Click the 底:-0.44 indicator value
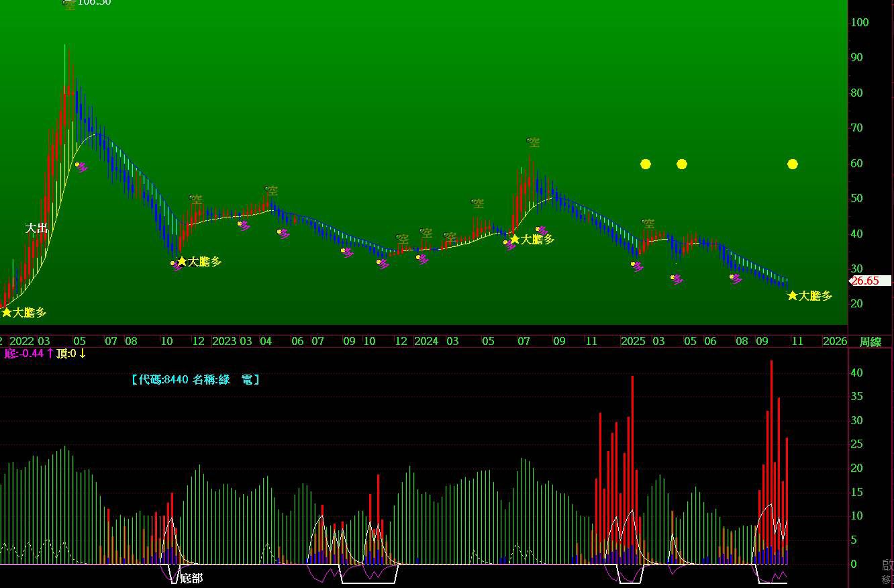Screen dimensions: 894x588 (x=24, y=353)
